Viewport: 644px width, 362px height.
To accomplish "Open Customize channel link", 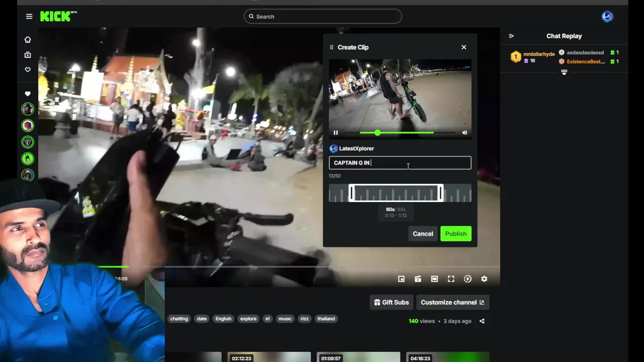I will point(453,302).
